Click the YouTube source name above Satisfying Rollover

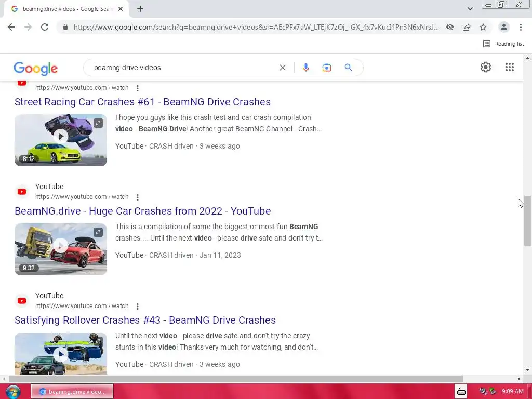[49, 296]
